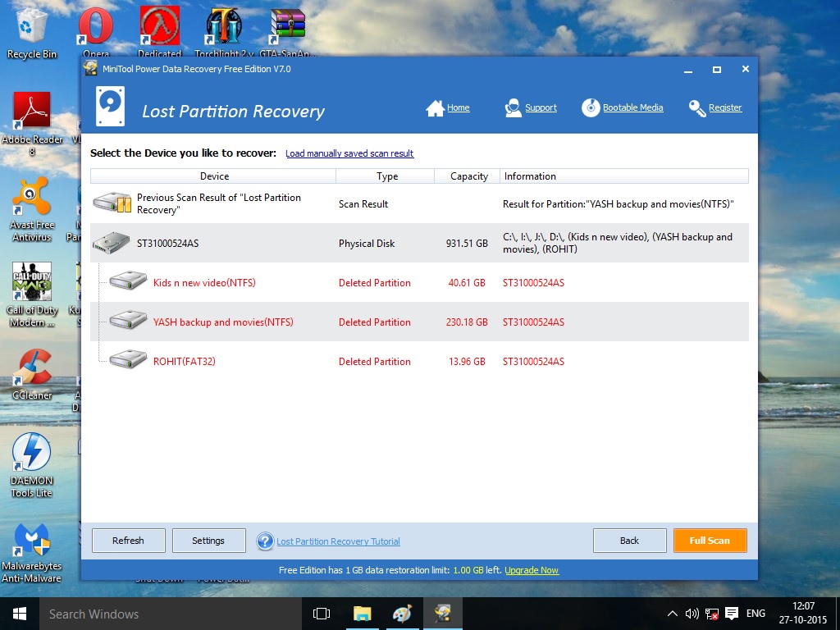
Task: Click the Home icon in header
Action: pos(435,108)
